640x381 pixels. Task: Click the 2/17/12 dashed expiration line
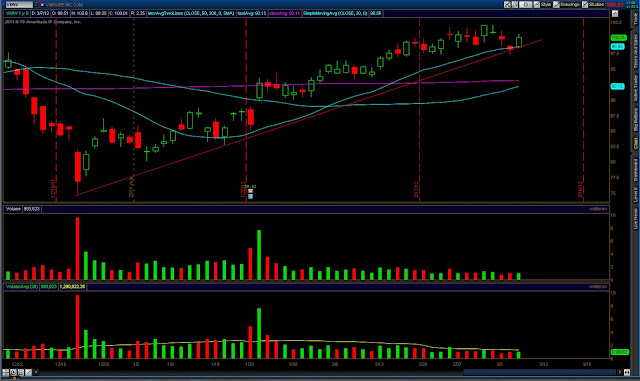click(419, 110)
